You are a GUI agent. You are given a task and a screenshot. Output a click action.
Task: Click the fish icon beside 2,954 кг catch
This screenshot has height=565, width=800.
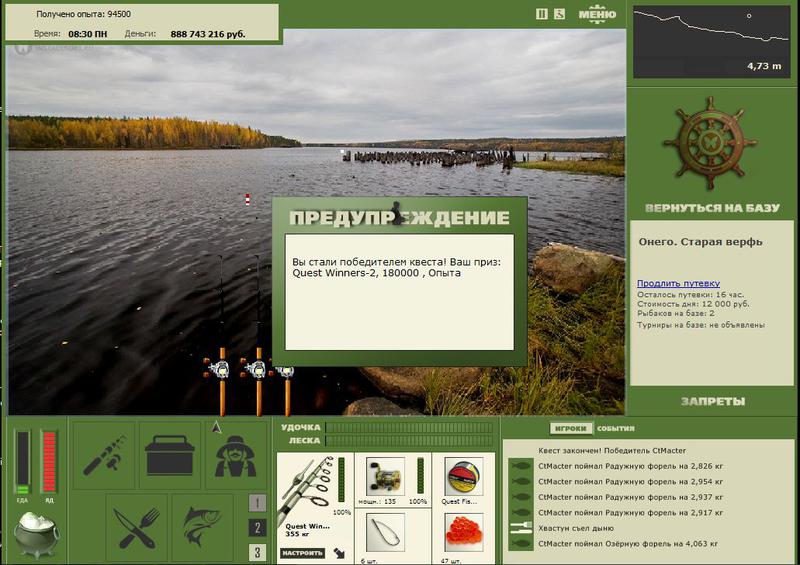520,481
